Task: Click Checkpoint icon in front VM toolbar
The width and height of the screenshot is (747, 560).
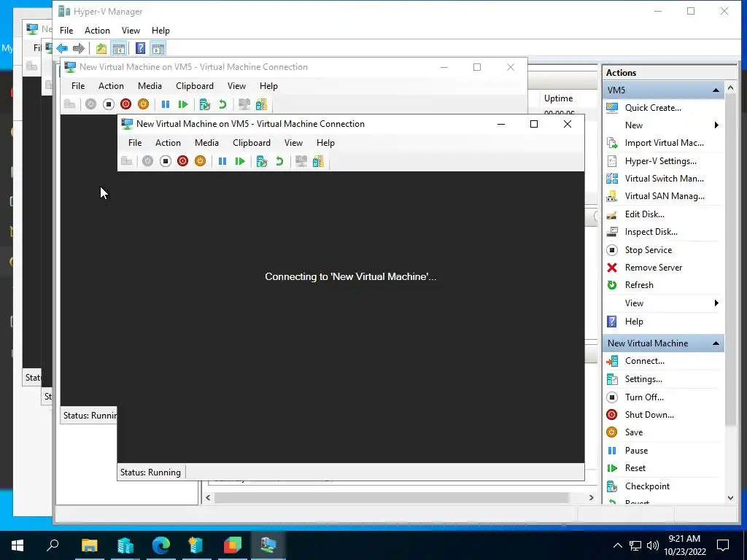Action: (262, 161)
